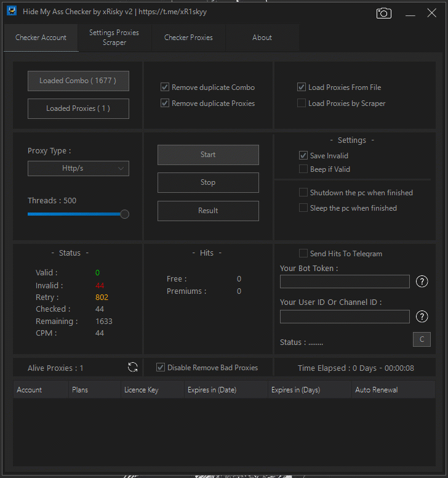This screenshot has width=448, height=478.
Task: Enable Send Hits To Telegram
Action: [303, 254]
